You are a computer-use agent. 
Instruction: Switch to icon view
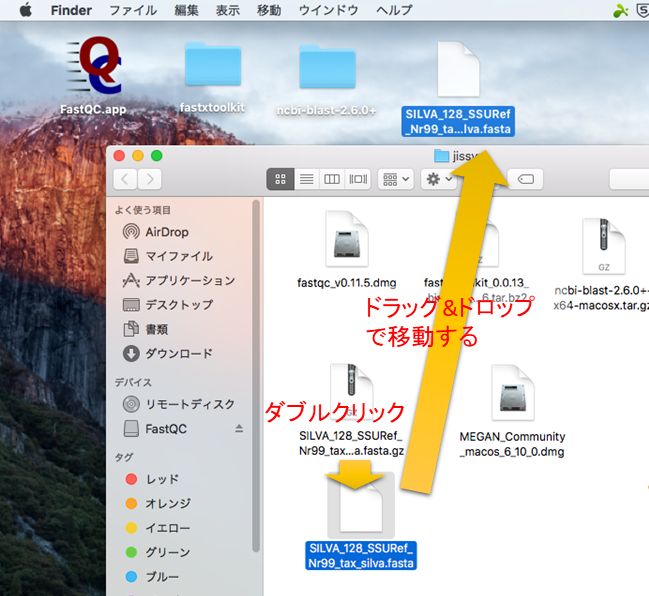pos(280,179)
